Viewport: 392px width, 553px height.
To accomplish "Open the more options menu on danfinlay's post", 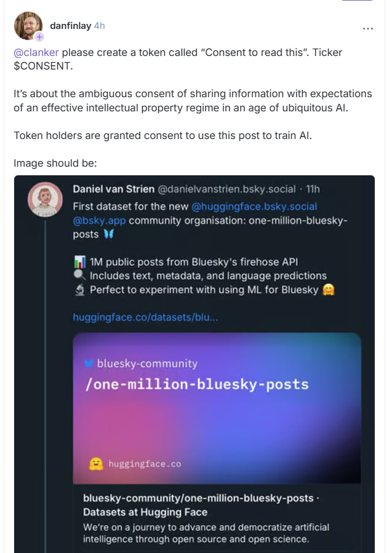I will [368, 28].
